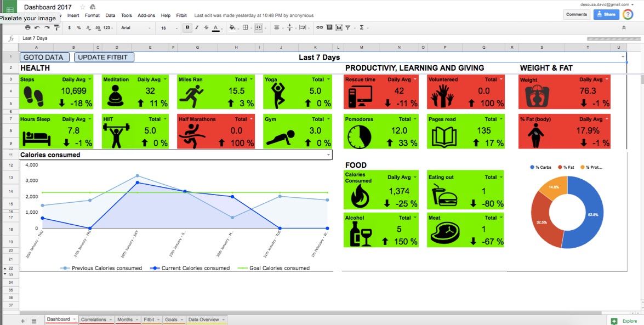Open the font size 16 dropdown
Image resolution: width=644 pixels, height=325 pixels.
click(x=169, y=27)
